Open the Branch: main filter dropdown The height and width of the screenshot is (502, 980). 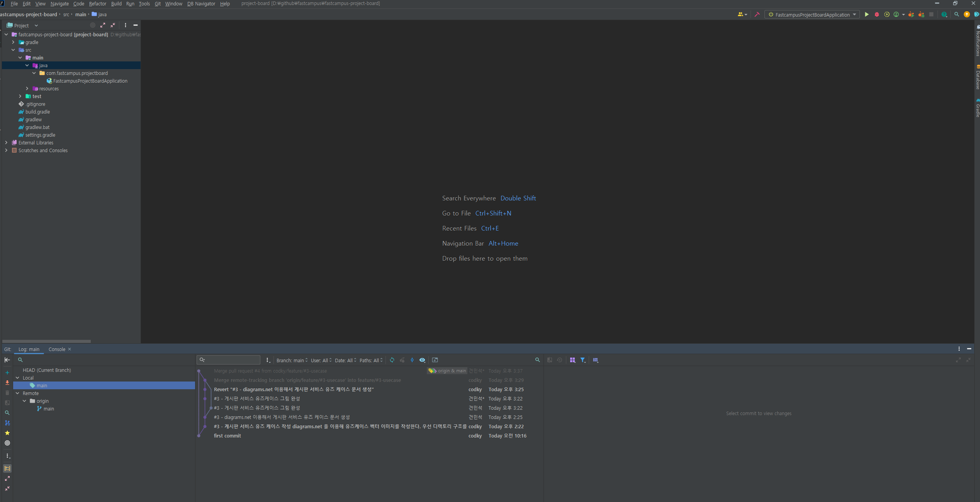tap(292, 360)
